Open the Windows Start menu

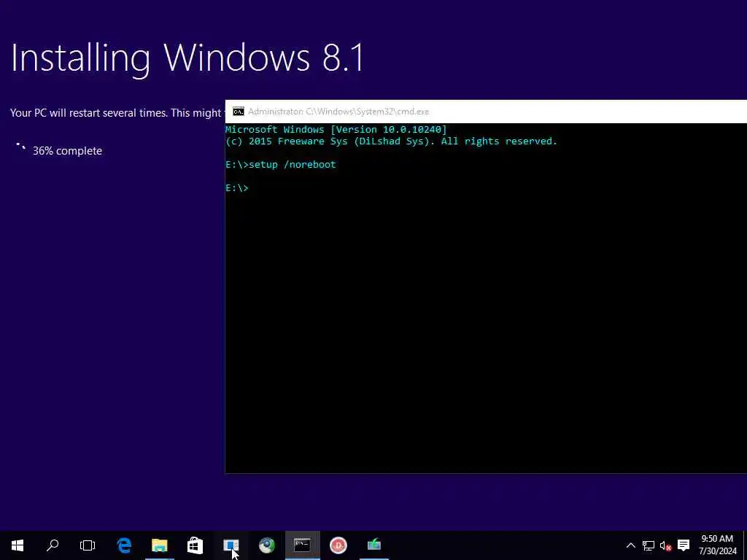coord(18,545)
